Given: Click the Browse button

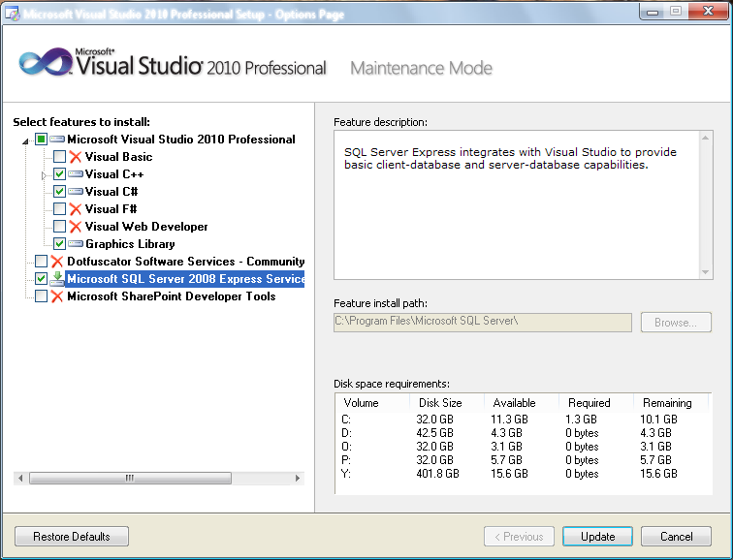Looking at the screenshot, I should 676,323.
